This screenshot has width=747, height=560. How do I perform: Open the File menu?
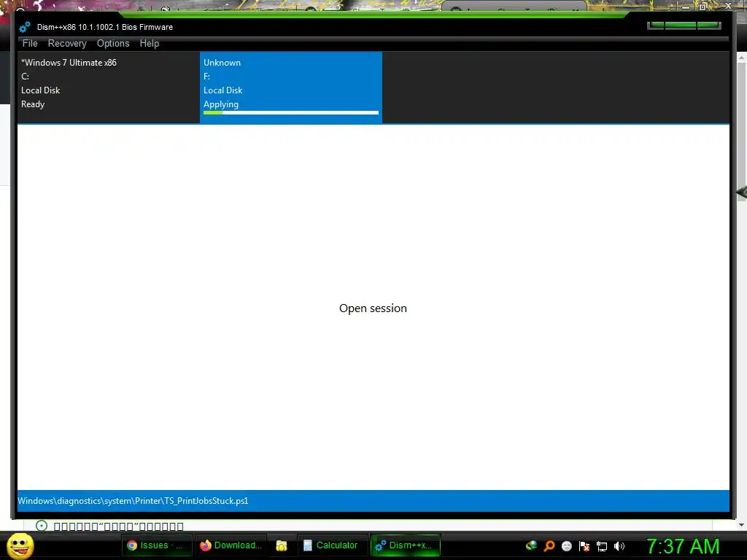tap(29, 43)
